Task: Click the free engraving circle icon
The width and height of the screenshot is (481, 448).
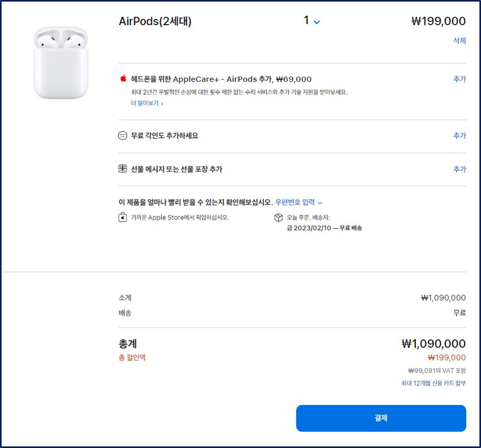Action: (x=122, y=135)
